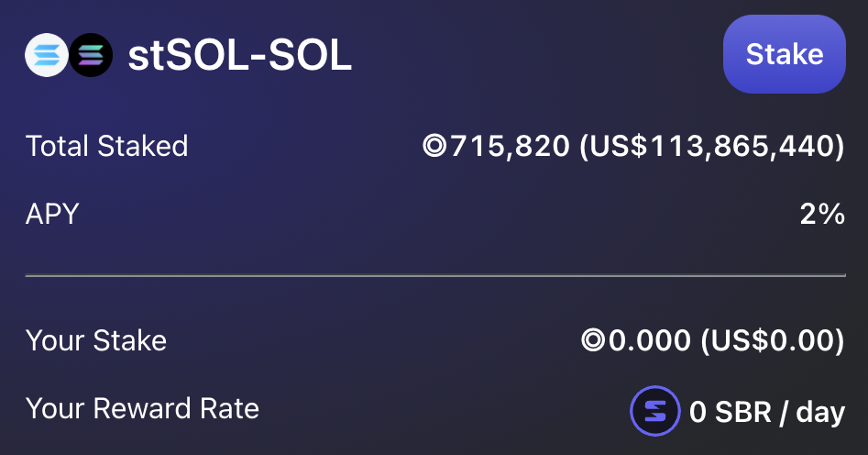
Task: Click the 0 SBR / day text
Action: [x=766, y=412]
